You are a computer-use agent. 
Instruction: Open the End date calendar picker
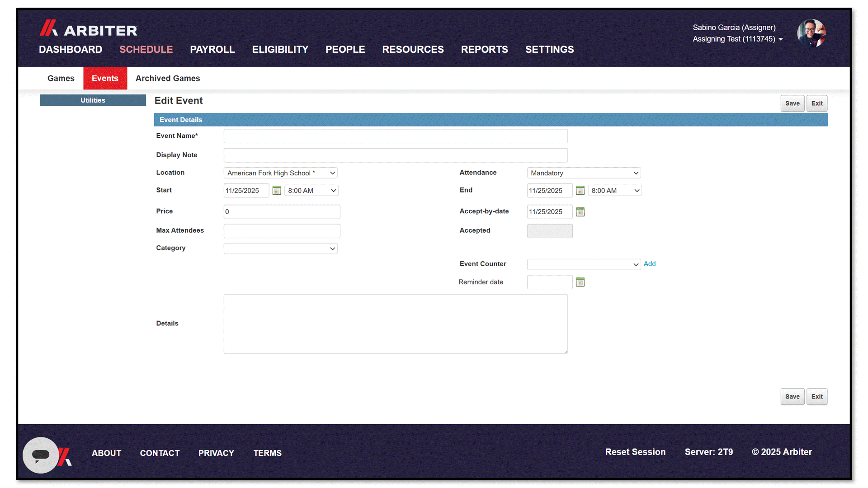[580, 191]
